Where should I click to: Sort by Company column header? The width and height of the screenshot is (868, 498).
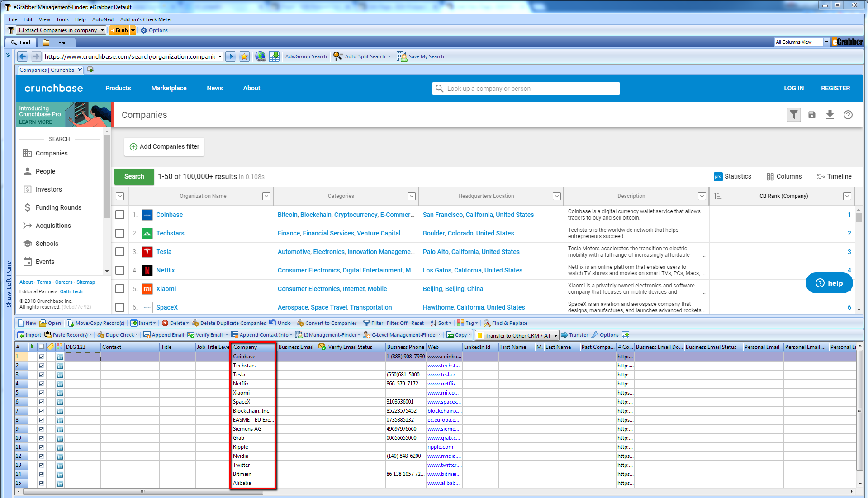pos(253,347)
